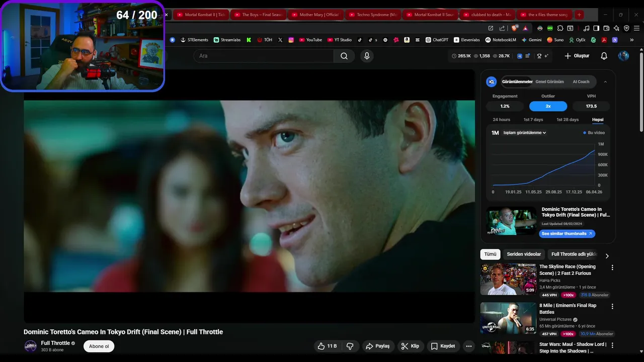Switch to Genel Görünüm tab

tap(549, 81)
